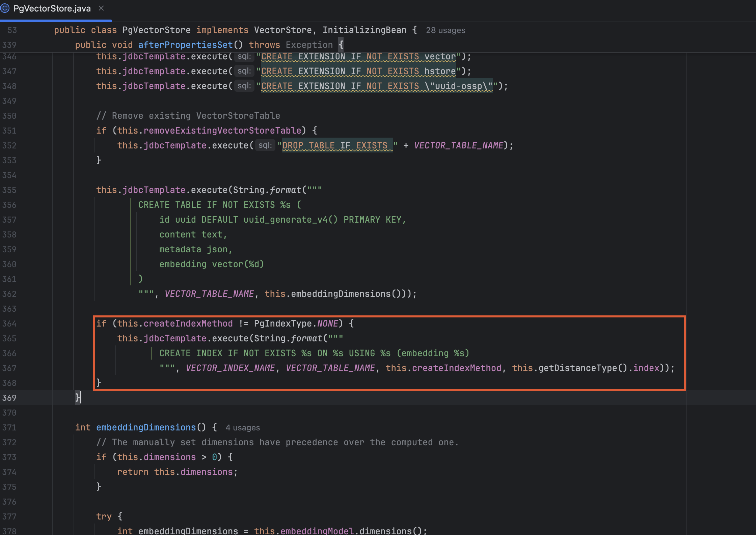Click line number 364 in the gutter
The height and width of the screenshot is (535, 756).
[x=9, y=323]
